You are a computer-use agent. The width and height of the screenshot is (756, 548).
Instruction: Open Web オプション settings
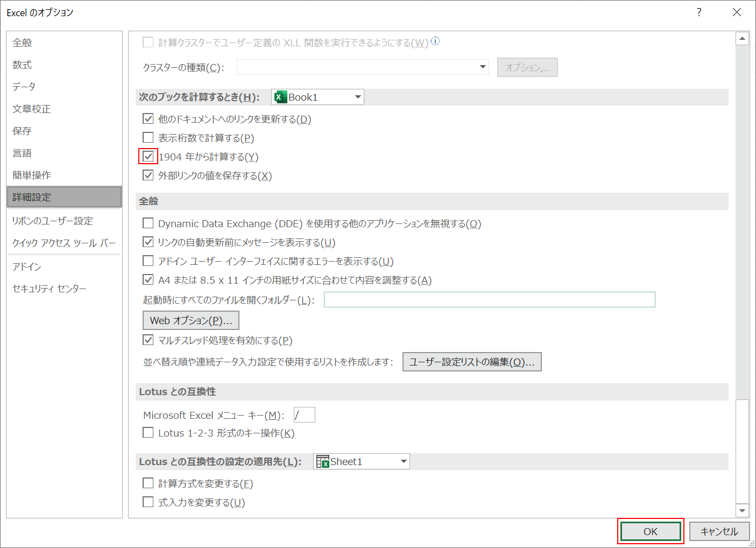[190, 320]
